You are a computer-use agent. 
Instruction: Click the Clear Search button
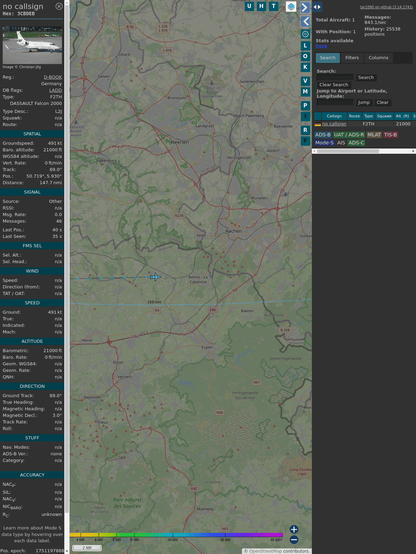(334, 85)
